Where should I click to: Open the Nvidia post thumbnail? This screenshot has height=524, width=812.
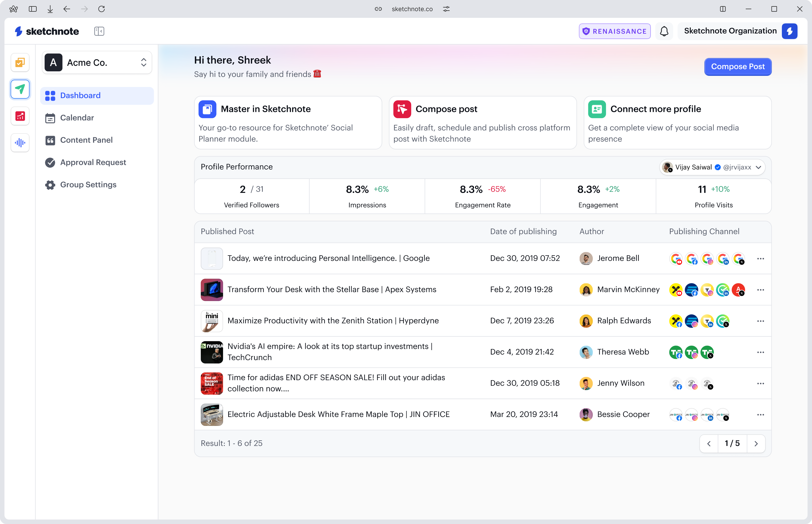[212, 352]
